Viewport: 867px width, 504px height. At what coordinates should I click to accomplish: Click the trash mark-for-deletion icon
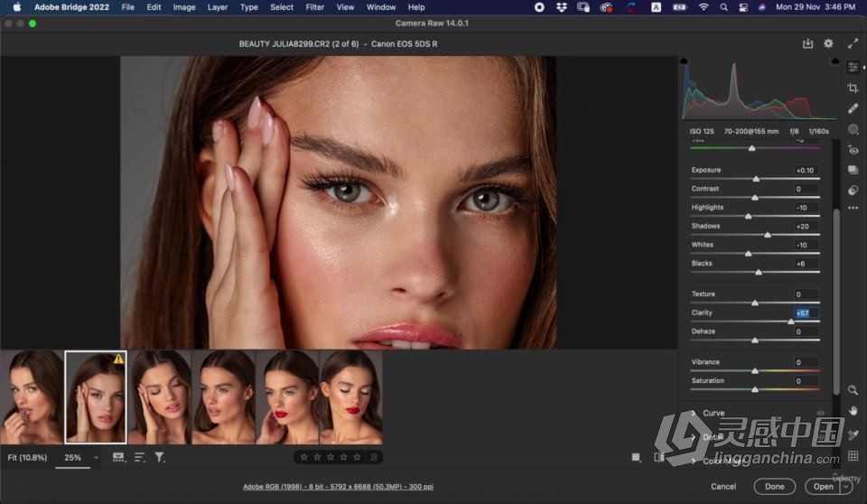[x=374, y=457]
